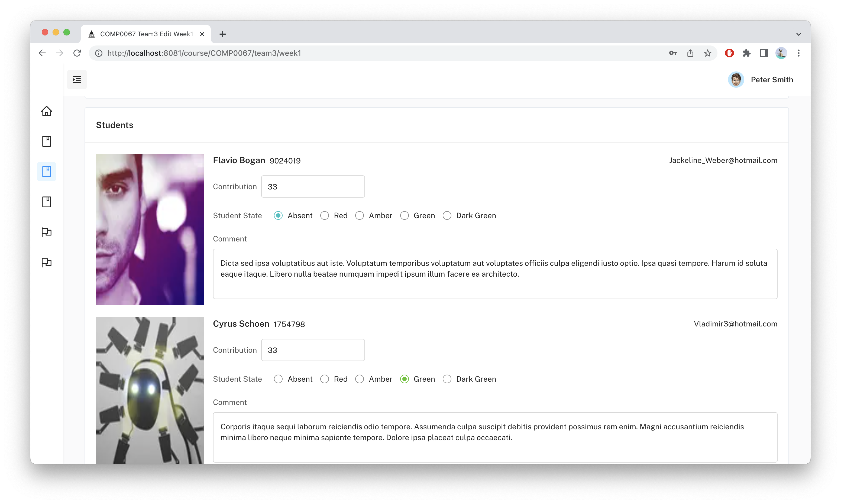
Task: Click Cyrus Schoen's robot profile photo
Action: 150,391
